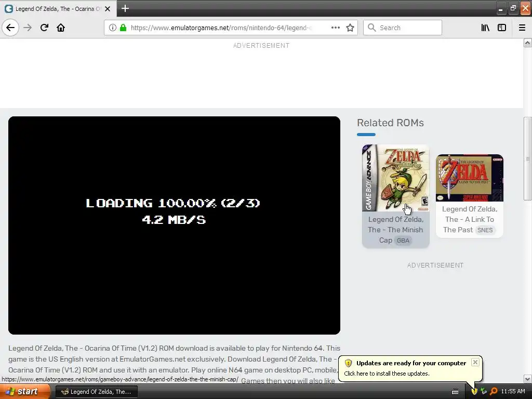Close the Updates are ready balloon
The width and height of the screenshot is (532, 399).
pos(475,362)
